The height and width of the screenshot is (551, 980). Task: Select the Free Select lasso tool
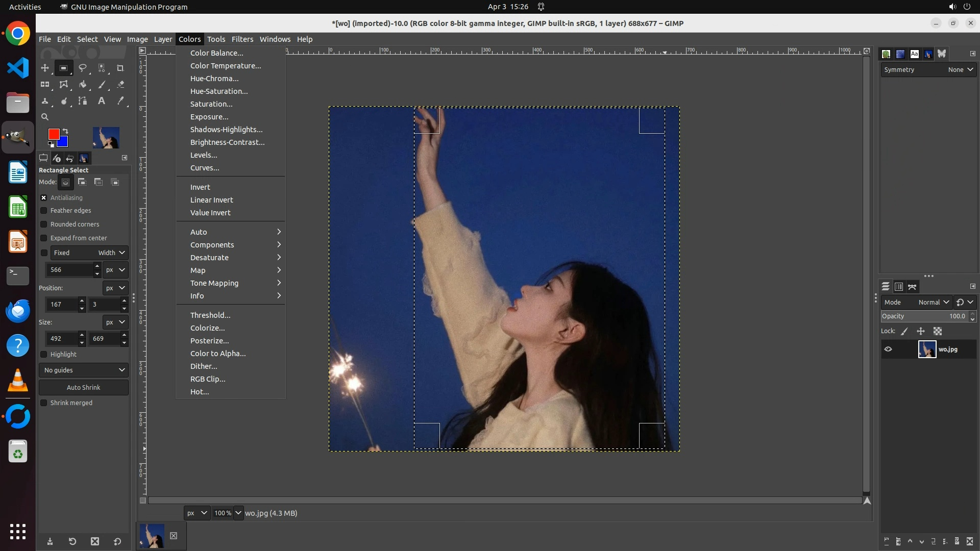(82, 68)
